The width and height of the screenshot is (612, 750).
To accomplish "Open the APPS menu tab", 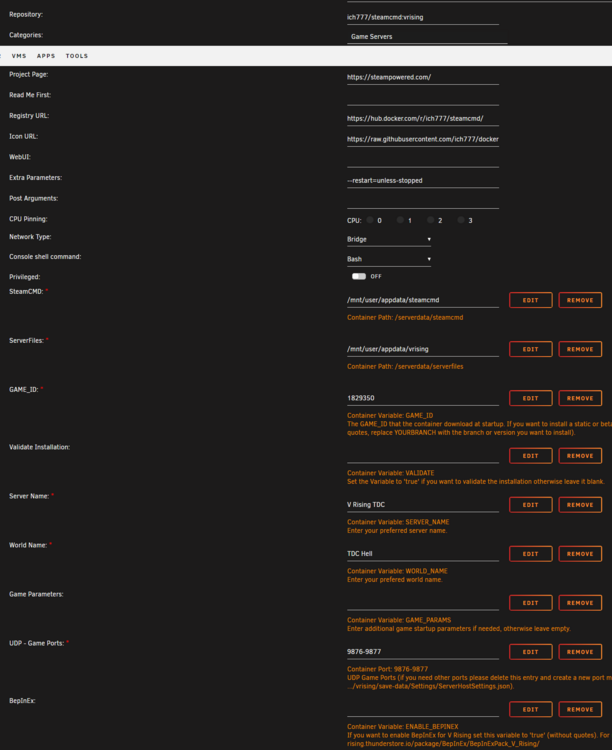I will click(46, 56).
